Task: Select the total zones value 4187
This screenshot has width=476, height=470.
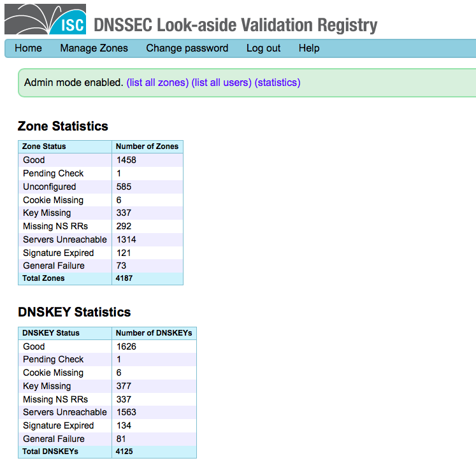Action: (x=124, y=278)
